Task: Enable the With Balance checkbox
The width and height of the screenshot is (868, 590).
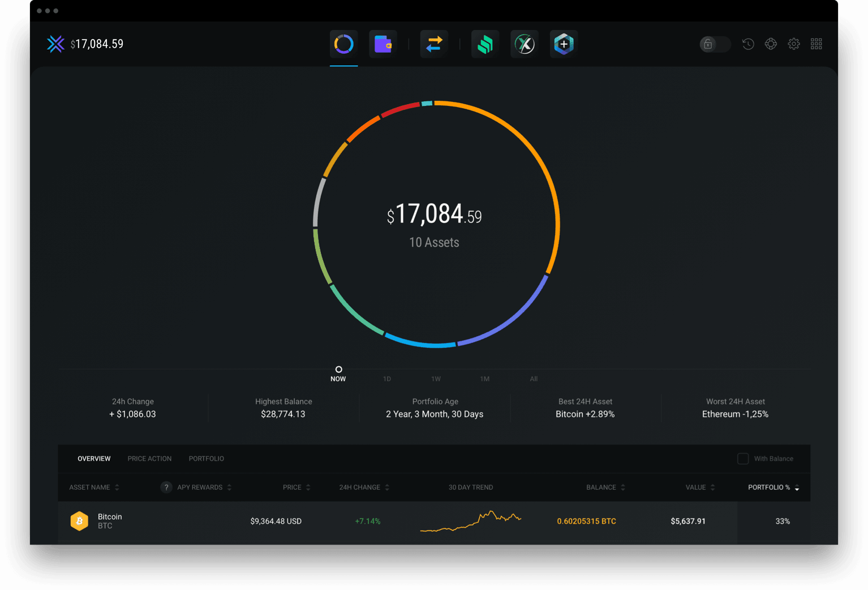Action: [x=743, y=459]
